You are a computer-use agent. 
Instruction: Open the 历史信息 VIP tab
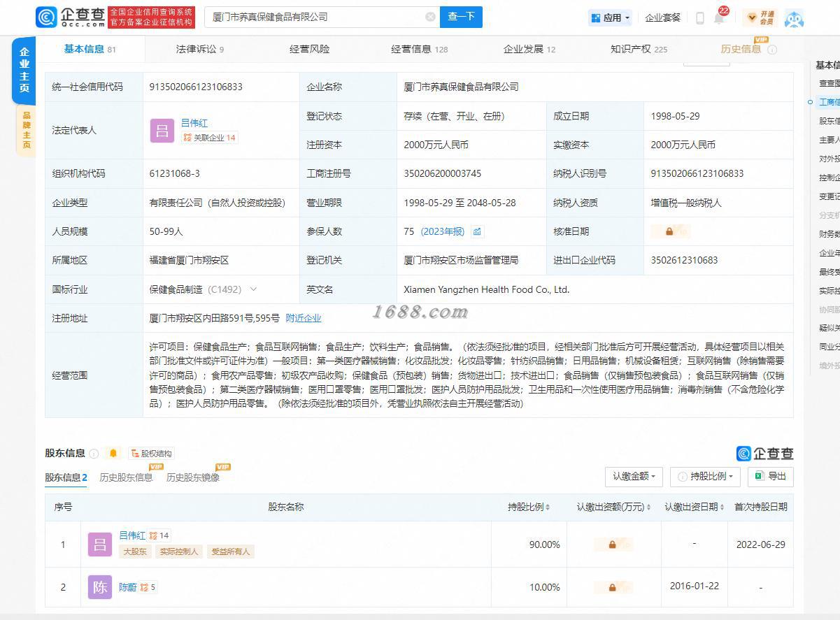(741, 49)
